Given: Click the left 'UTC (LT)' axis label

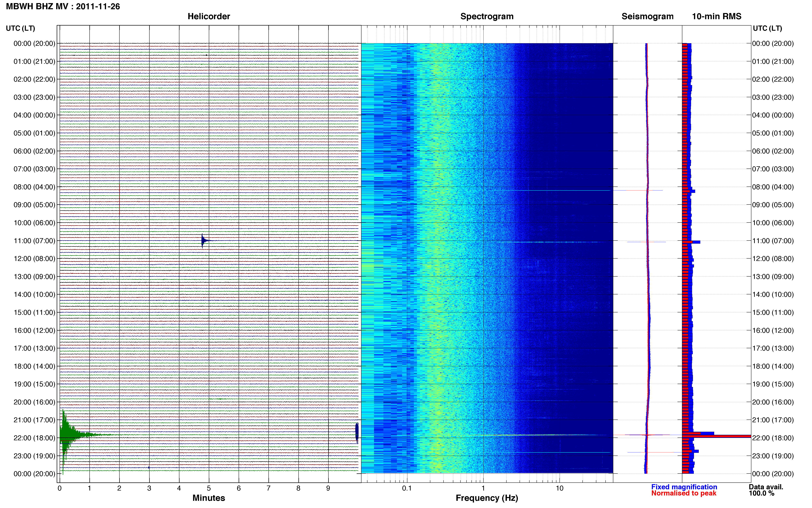Looking at the screenshot, I should [x=21, y=28].
